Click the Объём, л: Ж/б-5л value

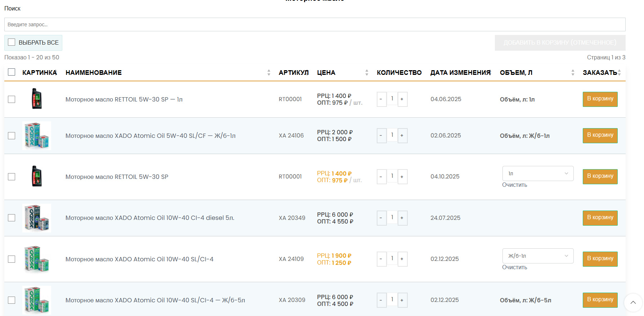tap(526, 301)
